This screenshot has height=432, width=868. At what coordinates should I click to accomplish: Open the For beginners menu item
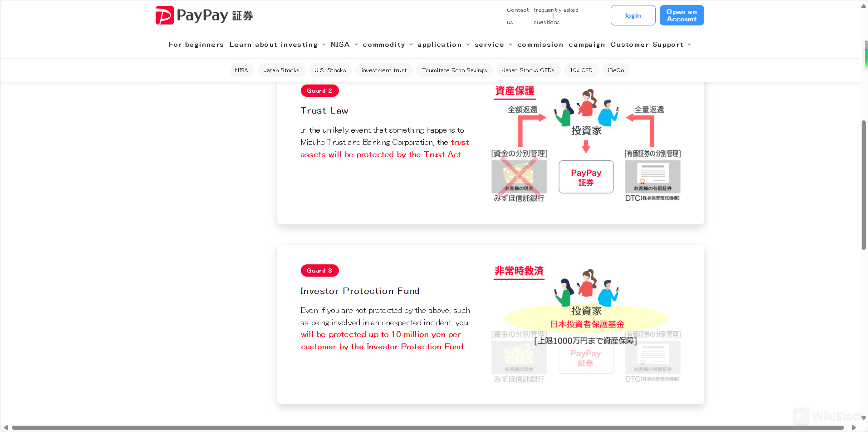tap(196, 45)
